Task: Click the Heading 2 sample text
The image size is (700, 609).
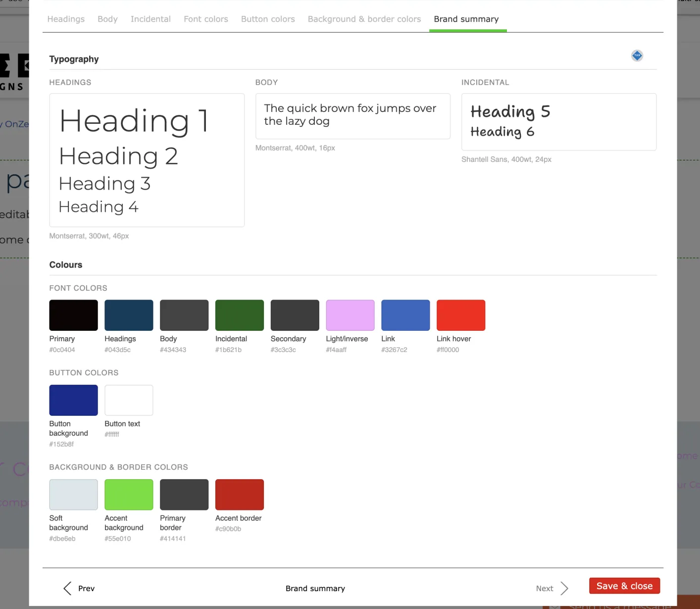Action: 118,156
